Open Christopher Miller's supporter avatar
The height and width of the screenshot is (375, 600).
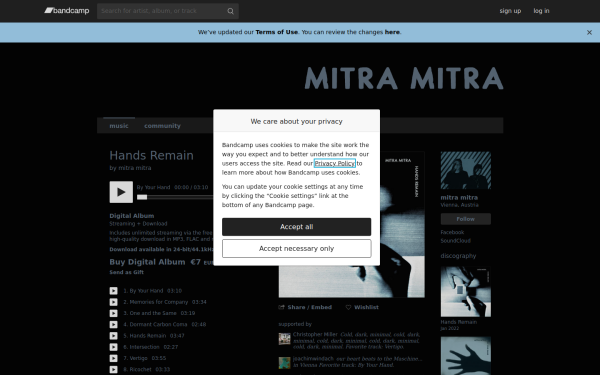tap(284, 339)
